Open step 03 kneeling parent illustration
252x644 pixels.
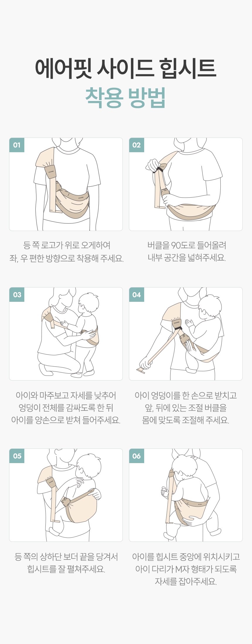(x=66, y=334)
